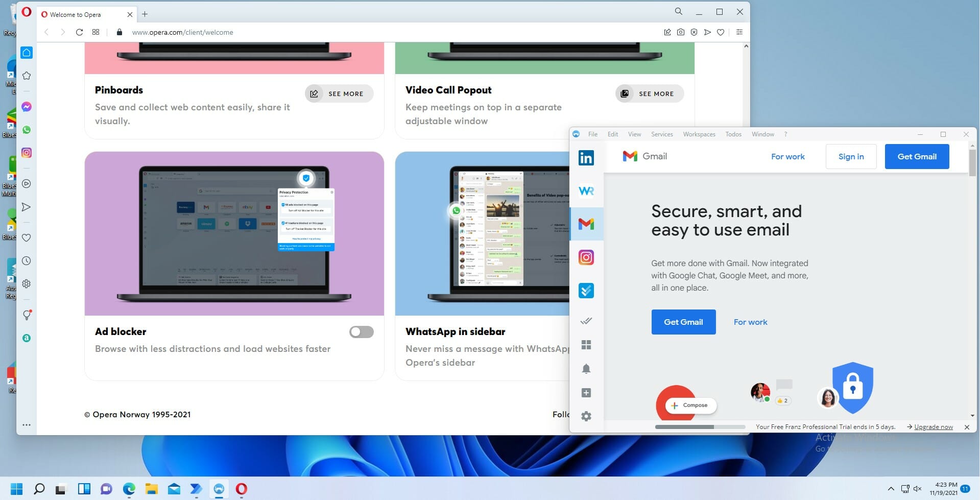Viewport: 980px width, 500px height.
Task: Select the Welcome to Opera tab
Action: coord(87,14)
